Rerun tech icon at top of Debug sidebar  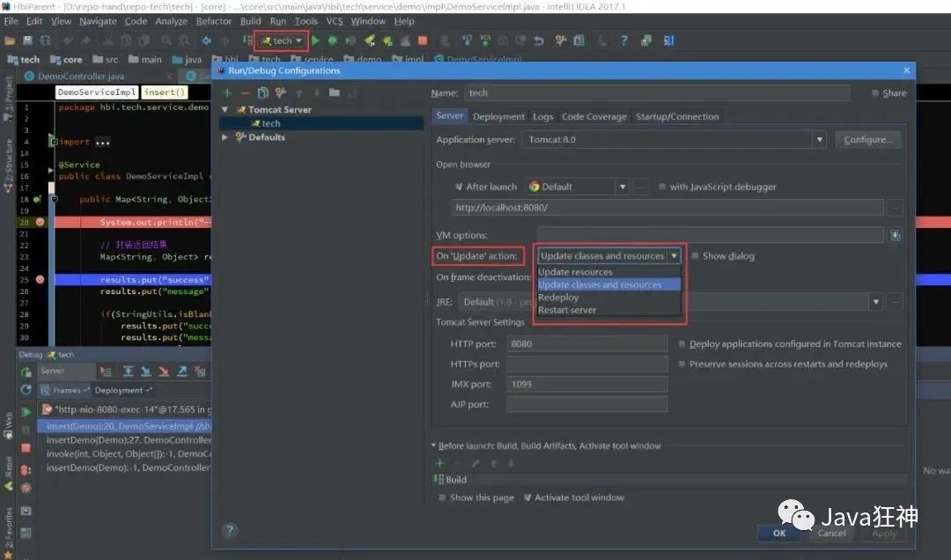[x=26, y=372]
